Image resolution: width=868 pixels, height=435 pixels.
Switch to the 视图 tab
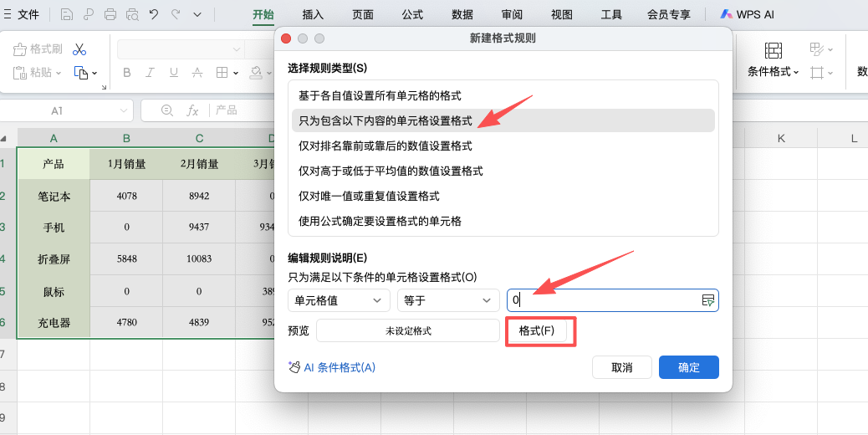click(562, 14)
